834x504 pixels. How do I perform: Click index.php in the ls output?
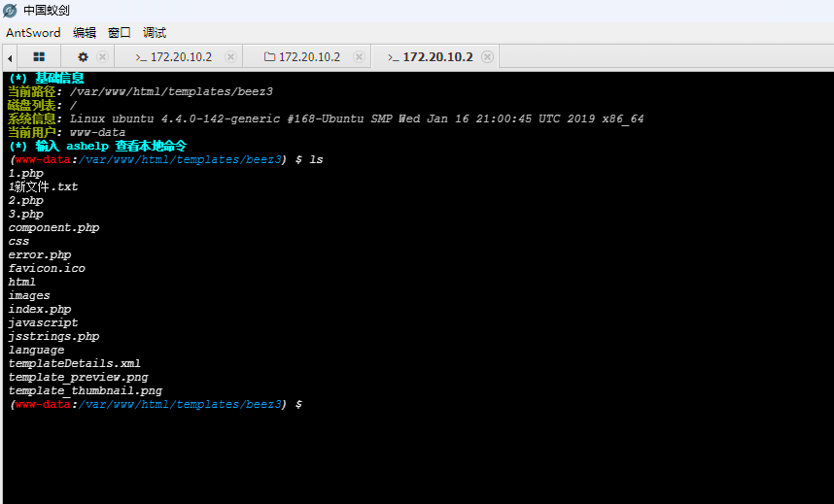pyautogui.click(x=40, y=309)
